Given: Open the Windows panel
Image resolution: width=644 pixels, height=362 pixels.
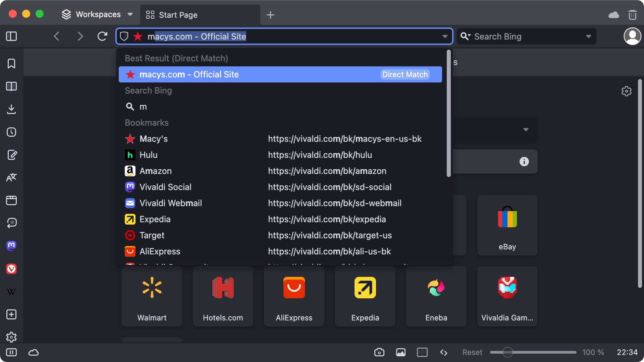Looking at the screenshot, I should coord(11,200).
